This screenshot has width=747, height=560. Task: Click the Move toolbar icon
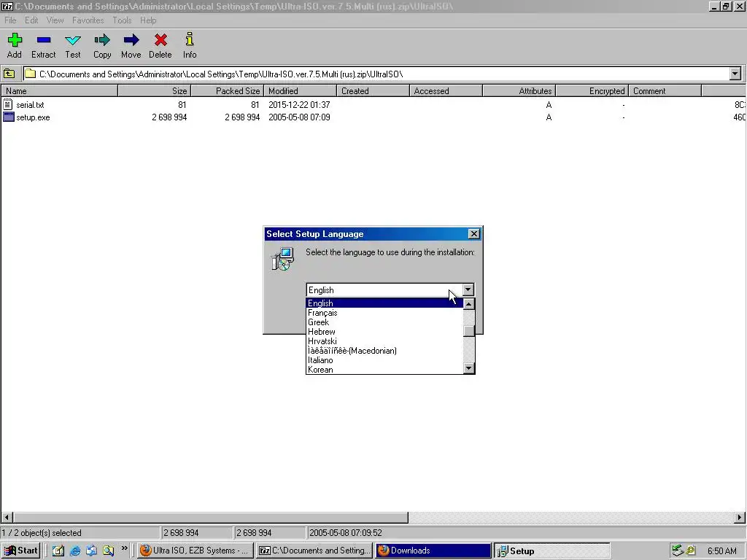pos(131,40)
